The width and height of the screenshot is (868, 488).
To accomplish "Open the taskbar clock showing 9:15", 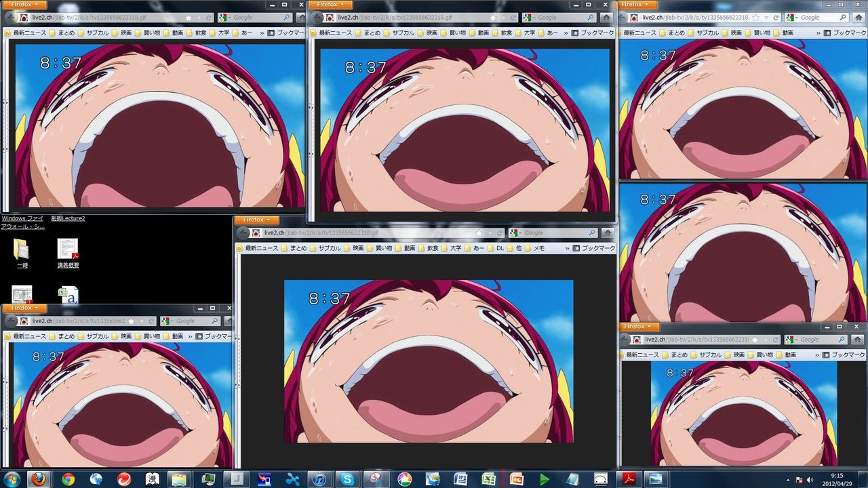I will (x=838, y=479).
